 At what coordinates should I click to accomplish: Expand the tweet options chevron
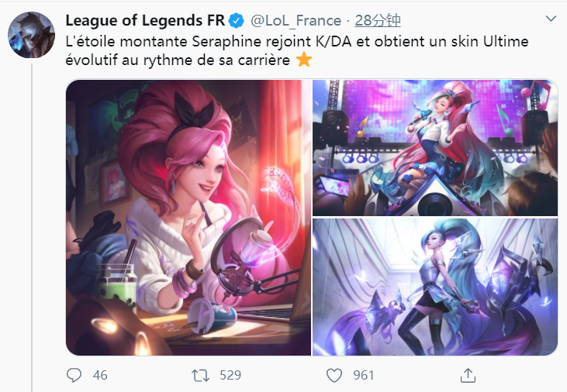click(551, 19)
